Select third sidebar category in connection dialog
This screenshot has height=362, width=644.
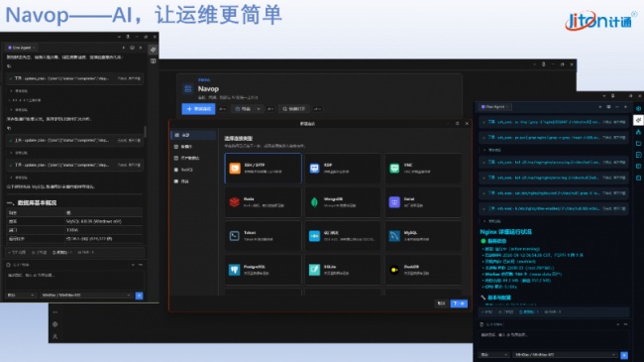193,158
